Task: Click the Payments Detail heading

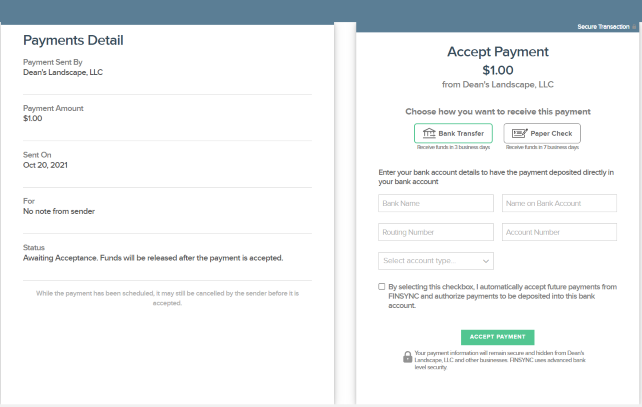Action: click(73, 40)
